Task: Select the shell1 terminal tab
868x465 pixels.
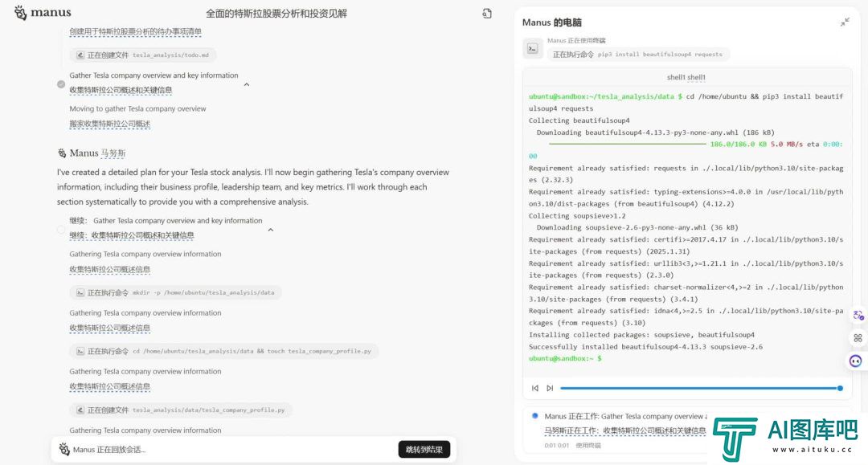Action: coord(686,77)
